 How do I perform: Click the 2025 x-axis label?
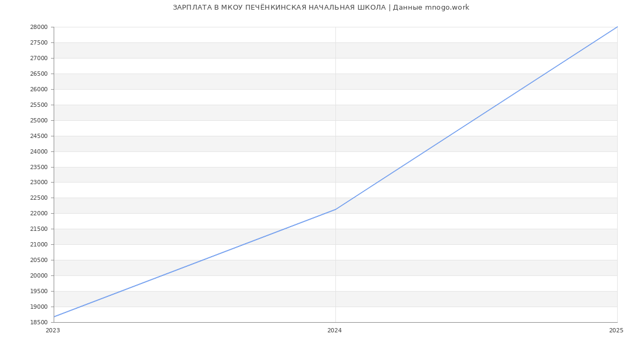pos(616,331)
